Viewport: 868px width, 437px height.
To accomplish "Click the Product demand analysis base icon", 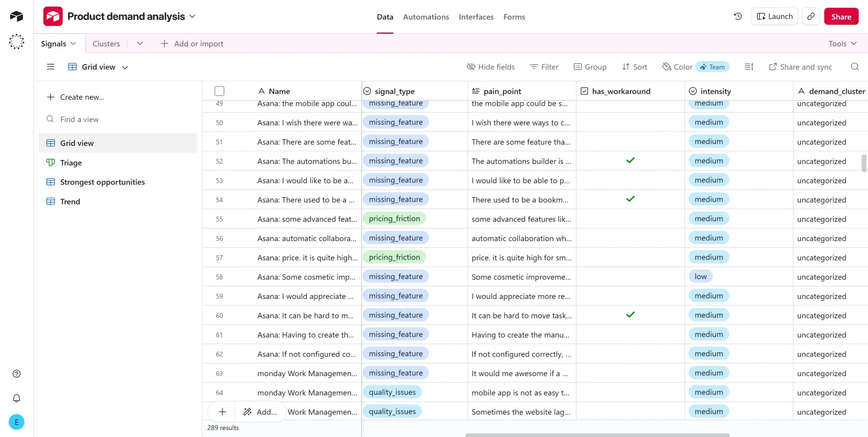I will point(53,16).
